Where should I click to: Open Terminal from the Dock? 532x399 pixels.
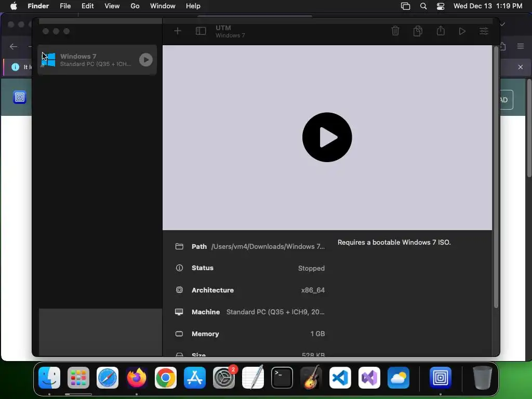(x=282, y=378)
